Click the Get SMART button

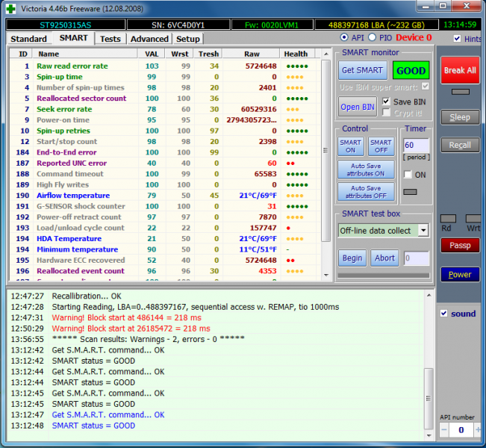click(361, 70)
